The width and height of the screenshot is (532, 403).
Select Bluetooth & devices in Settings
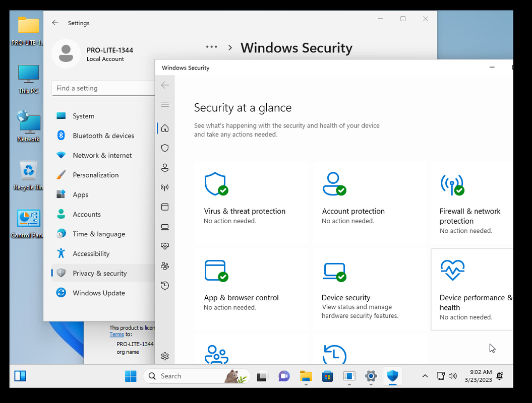pos(103,136)
